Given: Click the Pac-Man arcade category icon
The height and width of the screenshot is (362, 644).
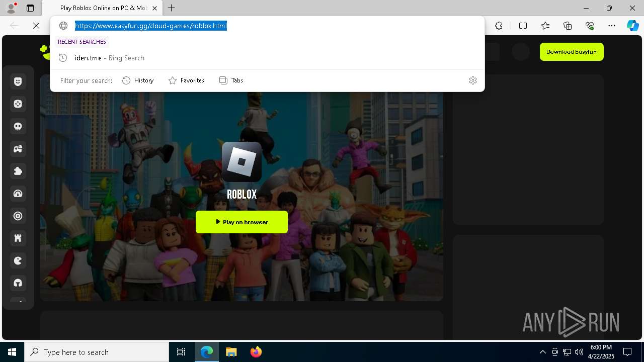Looking at the screenshot, I should pos(18,261).
